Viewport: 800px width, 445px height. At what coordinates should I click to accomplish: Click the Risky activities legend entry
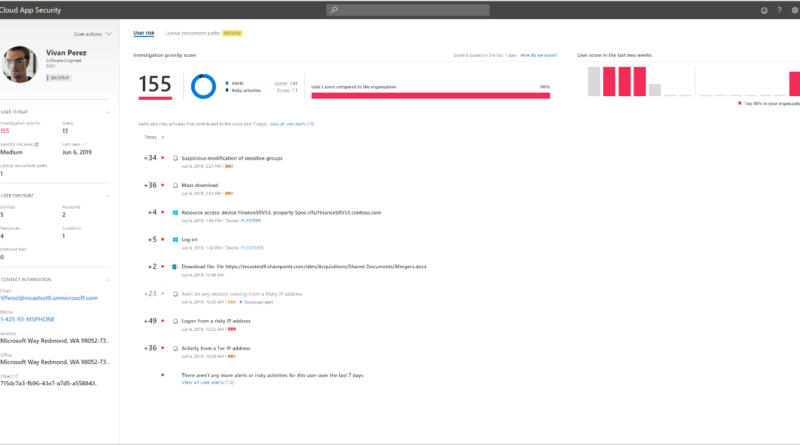point(261,90)
